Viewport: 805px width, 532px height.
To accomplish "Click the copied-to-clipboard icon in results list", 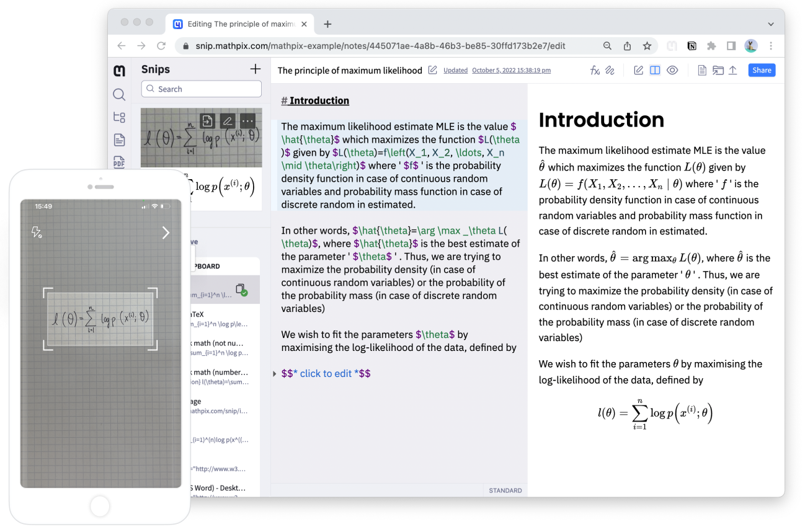I will 241,290.
